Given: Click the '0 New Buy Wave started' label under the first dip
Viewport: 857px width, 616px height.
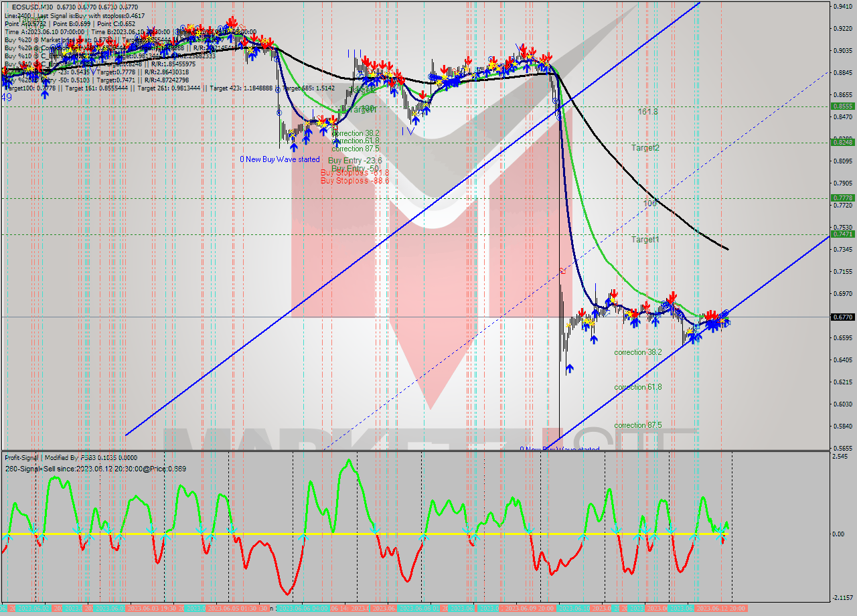Looking at the screenshot, I should [x=280, y=159].
